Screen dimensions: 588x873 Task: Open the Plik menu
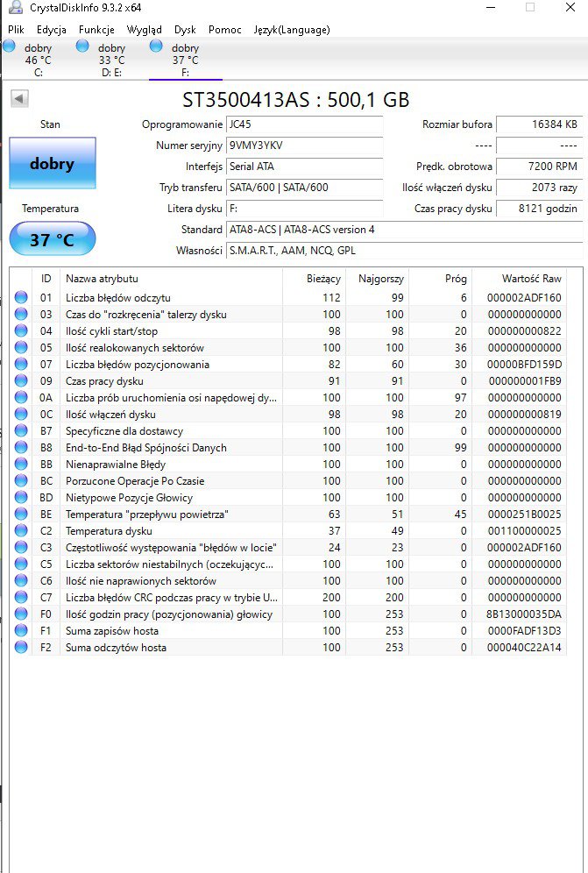[16, 30]
